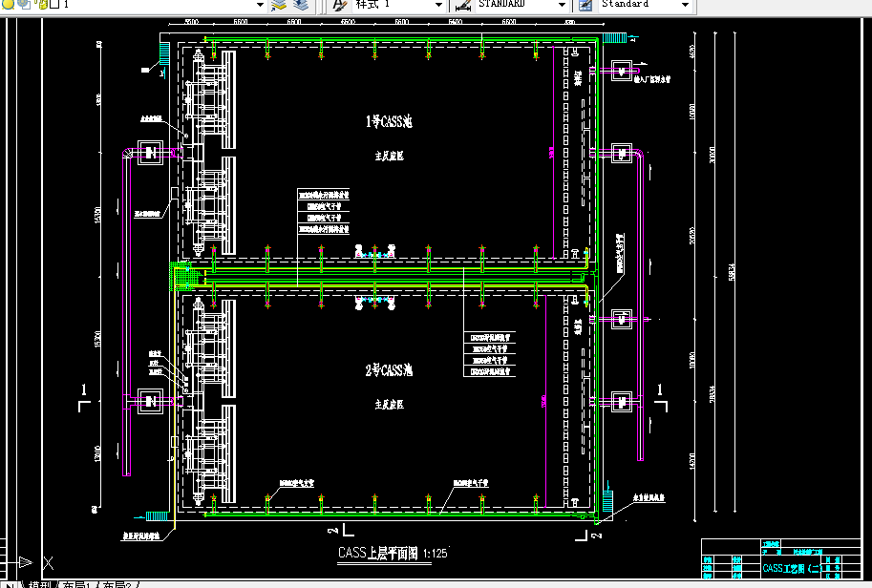Screen dimensions: 872x588
Task: Select the '2号CASS池' text label
Action: (x=389, y=370)
